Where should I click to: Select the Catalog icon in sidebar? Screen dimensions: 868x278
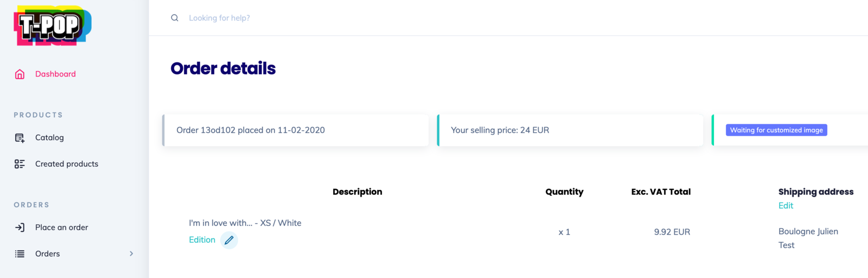click(20, 138)
